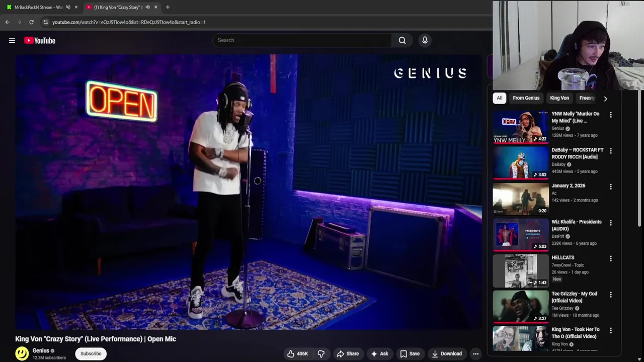Mute the King Von YouTube tab
Screen dimensions: 644x362
(x=147, y=7)
